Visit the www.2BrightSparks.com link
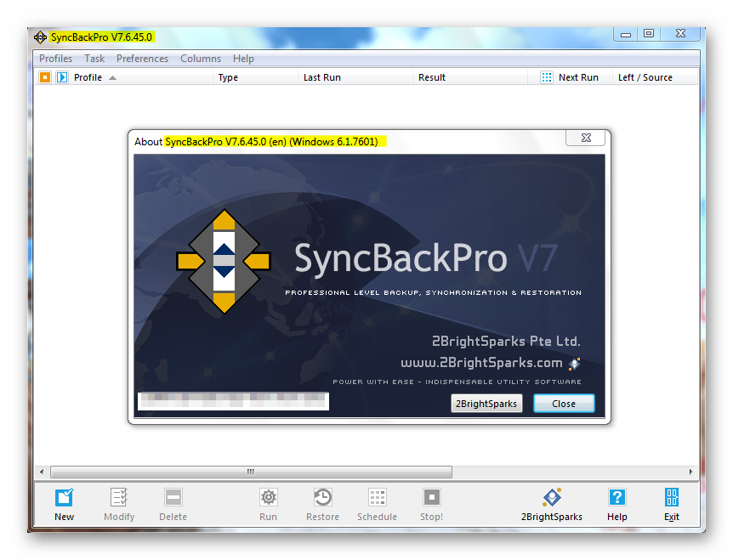This screenshot has width=733, height=560. click(481, 363)
